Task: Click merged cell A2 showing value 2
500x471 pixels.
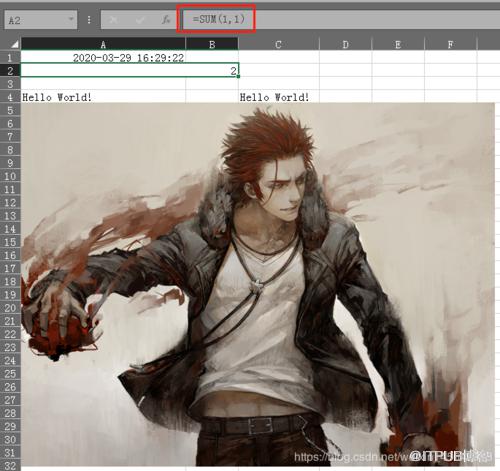Action: click(x=130, y=70)
